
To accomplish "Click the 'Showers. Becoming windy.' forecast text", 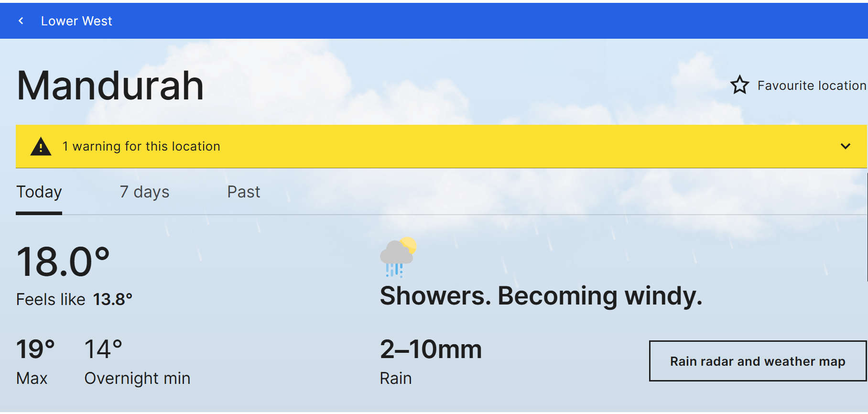I will [x=541, y=296].
